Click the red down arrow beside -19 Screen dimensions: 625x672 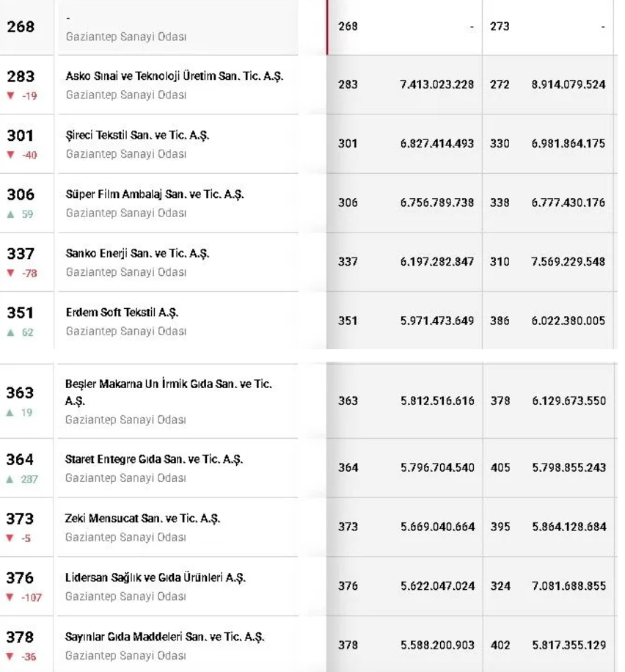(x=10, y=96)
